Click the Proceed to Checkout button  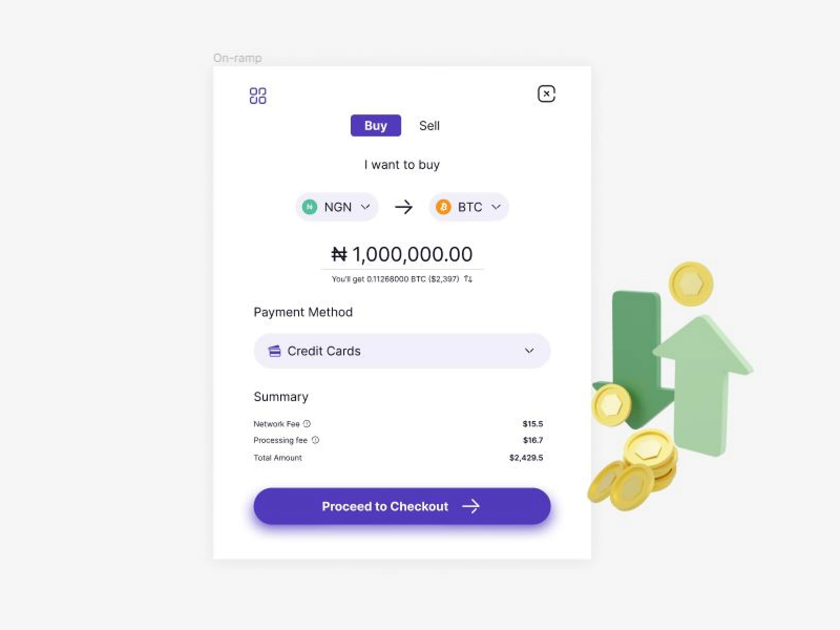[402, 506]
